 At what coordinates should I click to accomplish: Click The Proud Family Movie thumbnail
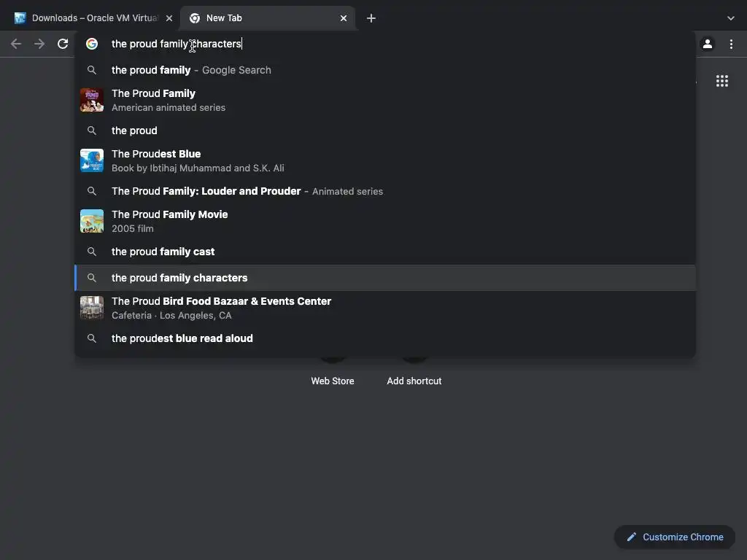[92, 221]
